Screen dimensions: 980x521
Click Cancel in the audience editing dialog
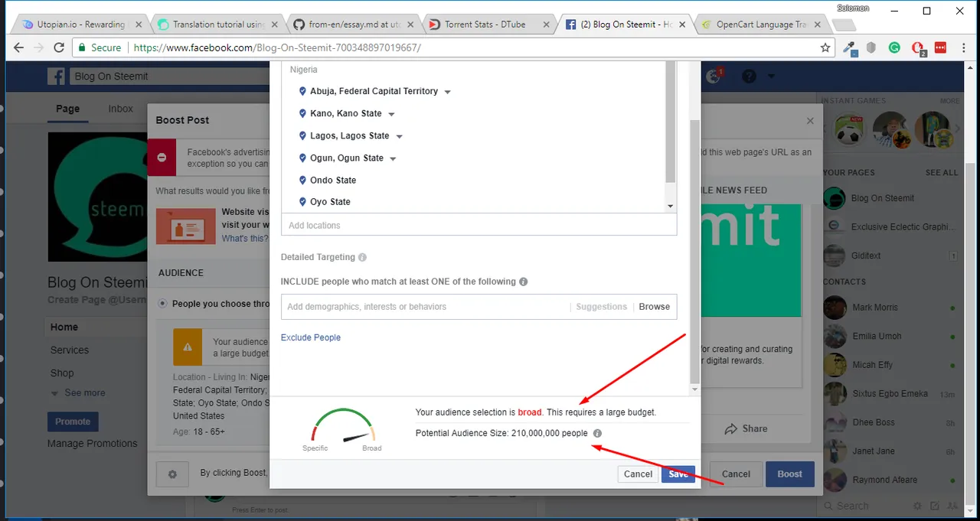pos(638,474)
